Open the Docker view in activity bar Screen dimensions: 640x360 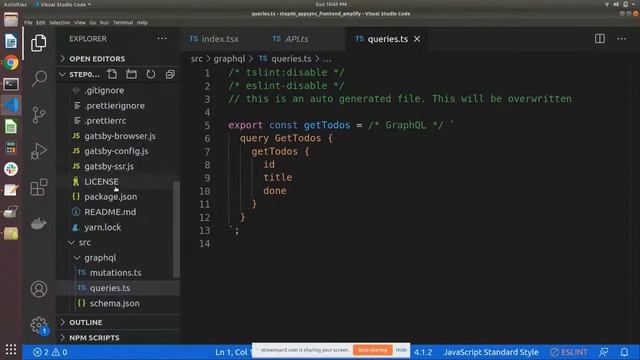(x=39, y=224)
